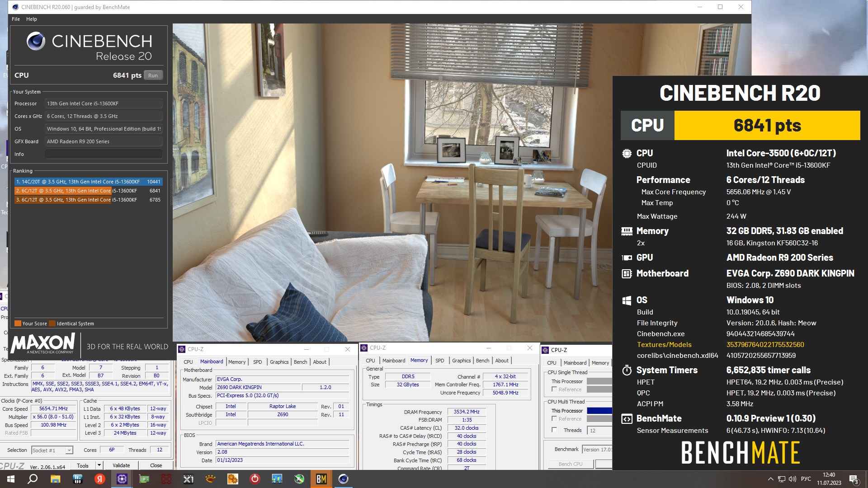Screen dimensions: 868x488
Task: Click BenchMate Motherboard icon
Action: pos(627,273)
